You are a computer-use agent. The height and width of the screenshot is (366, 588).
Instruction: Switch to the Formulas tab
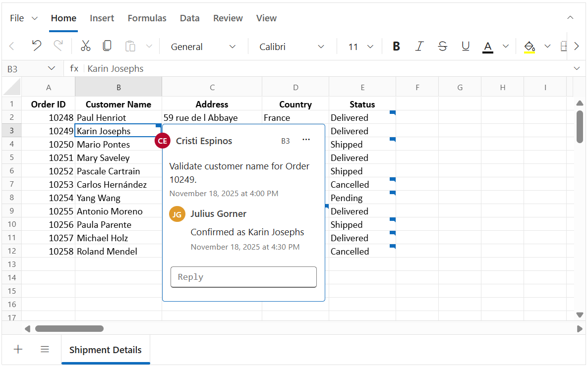pos(147,18)
